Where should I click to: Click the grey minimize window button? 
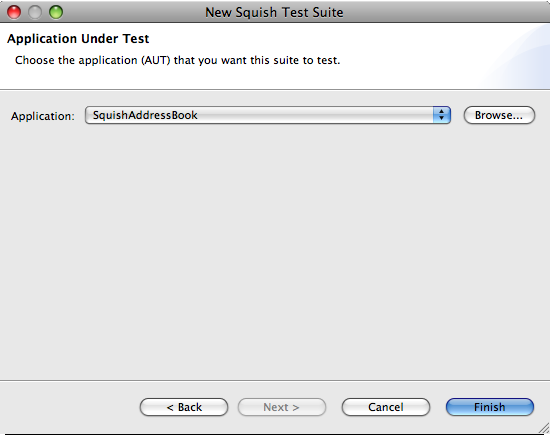tap(35, 12)
